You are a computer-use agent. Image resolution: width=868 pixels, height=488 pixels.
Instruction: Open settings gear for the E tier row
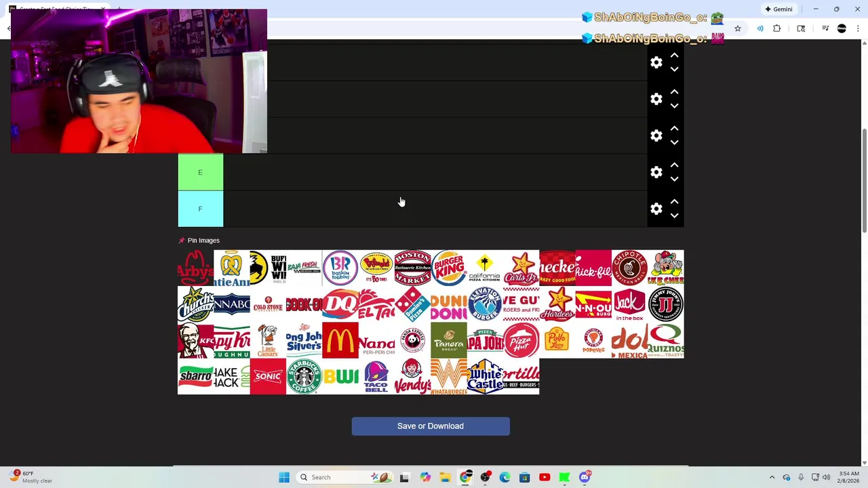point(656,172)
